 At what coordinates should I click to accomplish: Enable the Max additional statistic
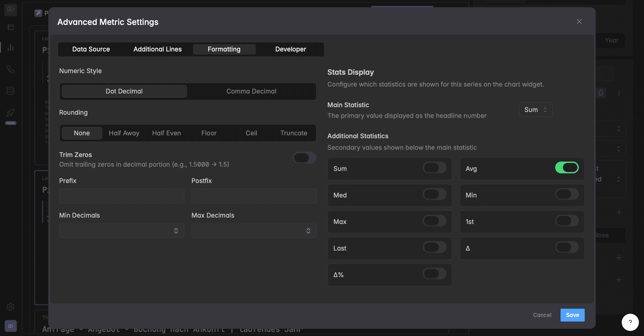pyautogui.click(x=434, y=221)
